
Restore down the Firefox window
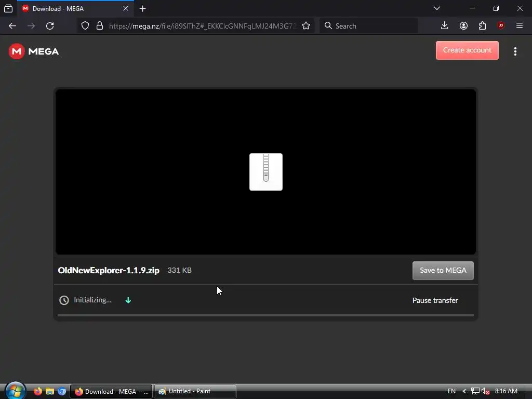[x=496, y=8]
